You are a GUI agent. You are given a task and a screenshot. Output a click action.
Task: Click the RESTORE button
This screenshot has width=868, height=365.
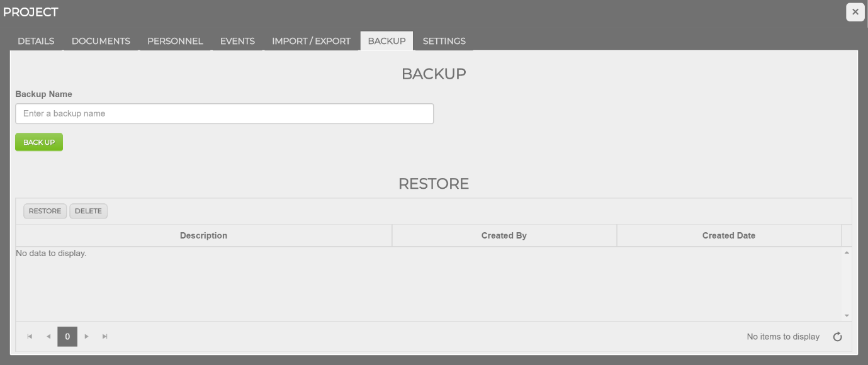[45, 211]
